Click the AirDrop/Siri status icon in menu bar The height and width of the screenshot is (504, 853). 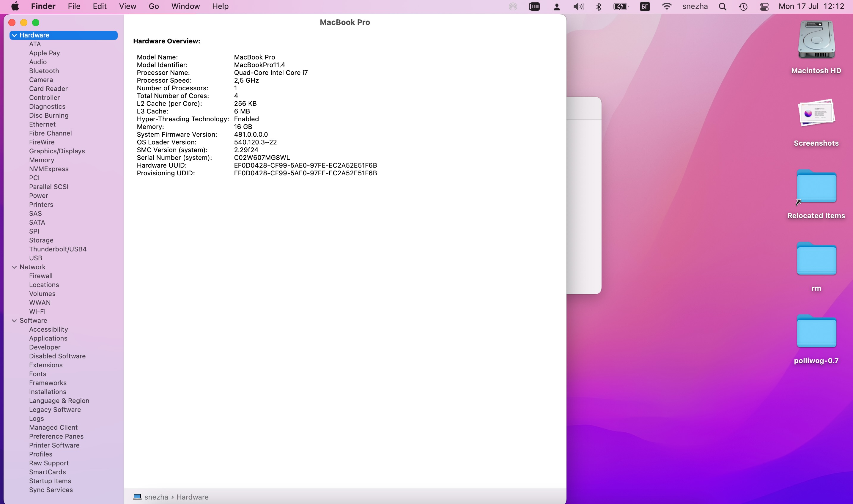coord(513,7)
